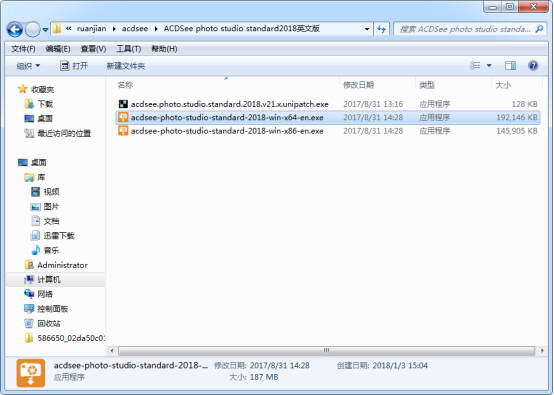Viewport: 554px width, 395px height.
Task: Click the scrollbar right arrow
Action: [x=542, y=350]
